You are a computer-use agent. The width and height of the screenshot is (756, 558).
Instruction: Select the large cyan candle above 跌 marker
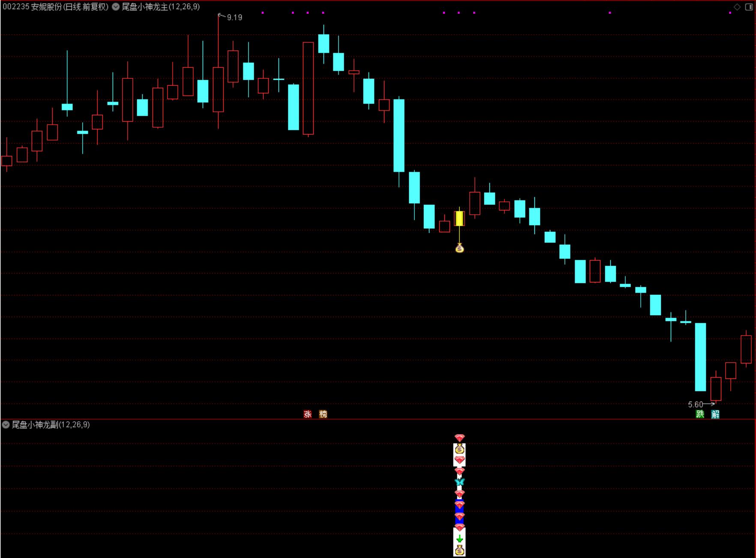700,357
